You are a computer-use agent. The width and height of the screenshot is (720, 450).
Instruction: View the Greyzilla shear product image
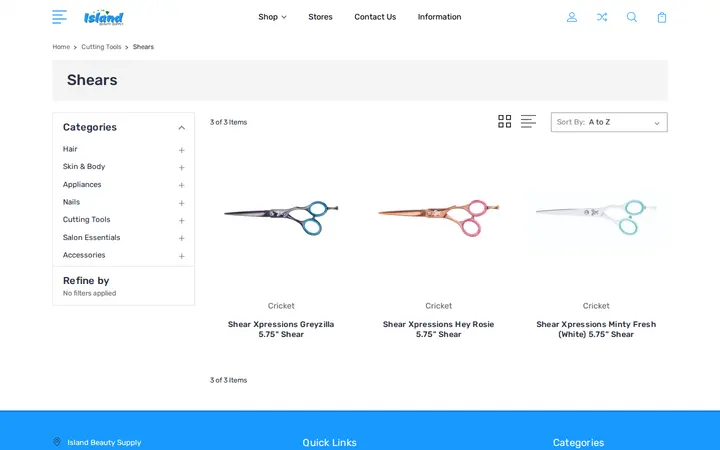[281, 217]
